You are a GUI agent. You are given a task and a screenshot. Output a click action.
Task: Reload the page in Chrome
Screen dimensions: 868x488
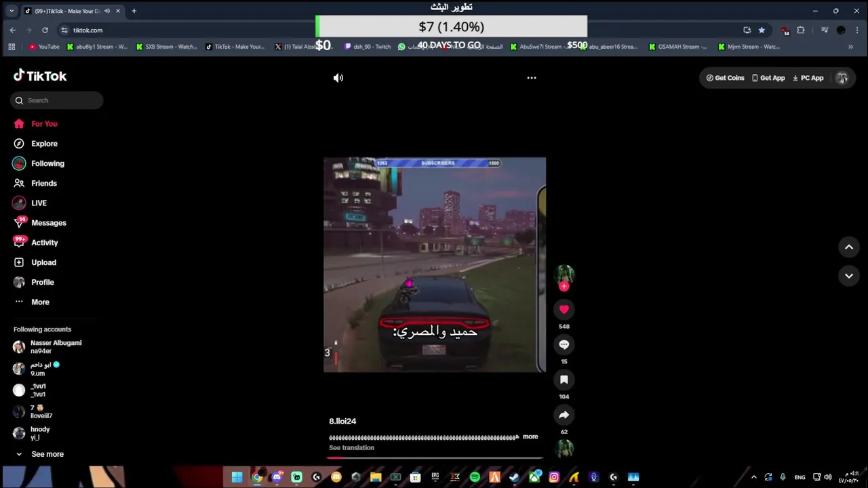45,30
